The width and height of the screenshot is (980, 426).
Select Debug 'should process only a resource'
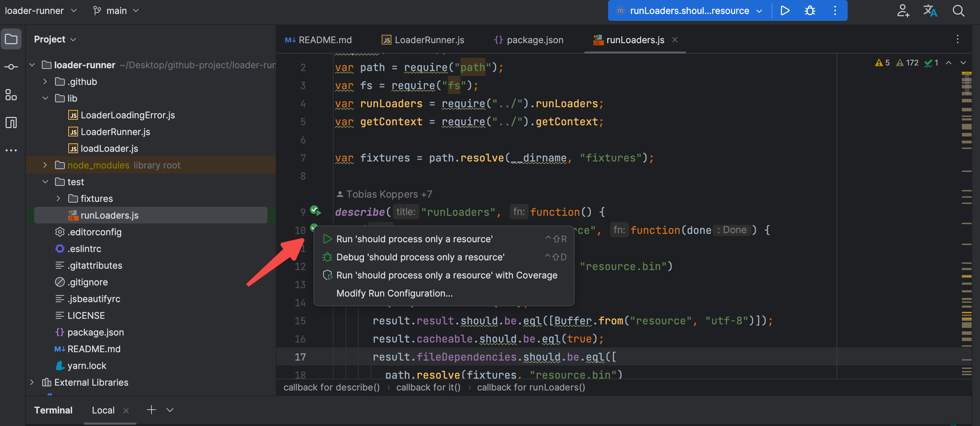point(420,257)
